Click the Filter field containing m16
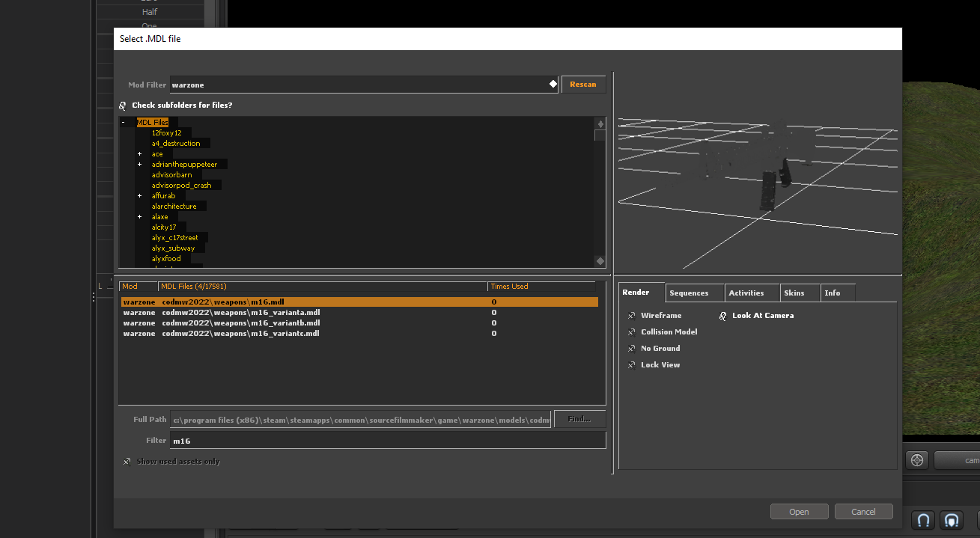Image resolution: width=980 pixels, height=538 pixels. click(x=388, y=441)
